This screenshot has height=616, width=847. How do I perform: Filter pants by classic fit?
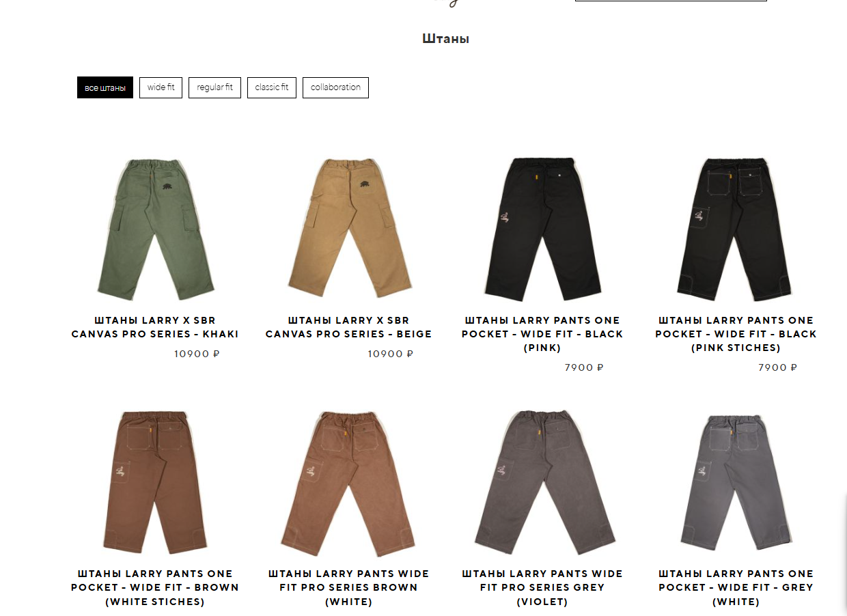coord(272,87)
